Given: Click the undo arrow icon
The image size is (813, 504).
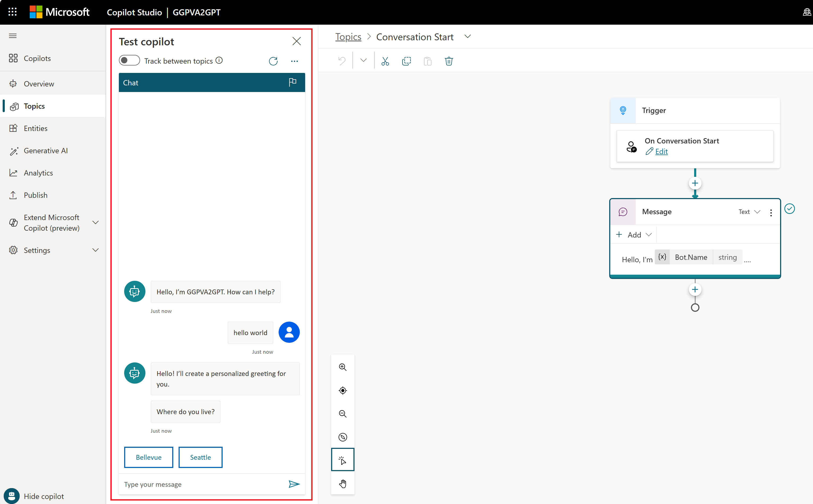Looking at the screenshot, I should coord(342,61).
